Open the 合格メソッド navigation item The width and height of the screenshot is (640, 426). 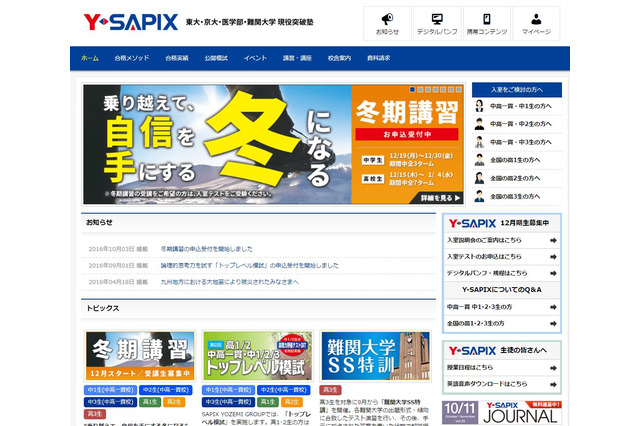132,58
